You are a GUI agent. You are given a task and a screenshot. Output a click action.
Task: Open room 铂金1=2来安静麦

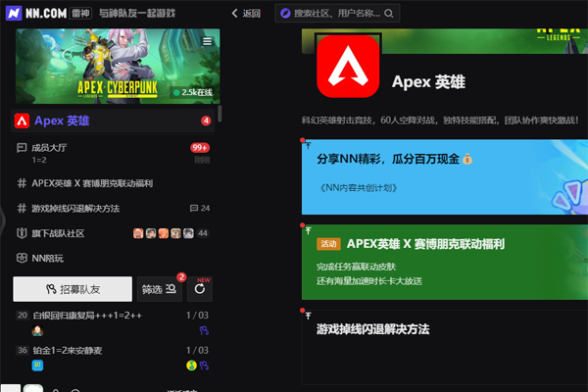[x=113, y=358]
